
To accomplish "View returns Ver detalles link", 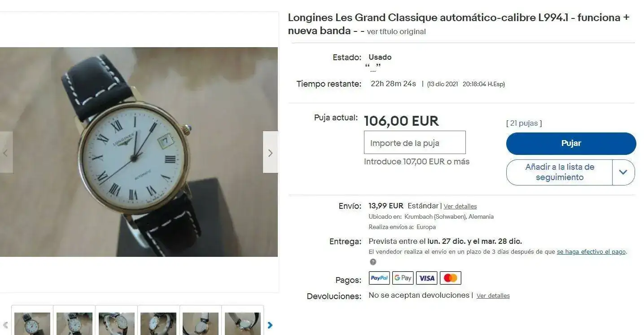I will [x=493, y=296].
